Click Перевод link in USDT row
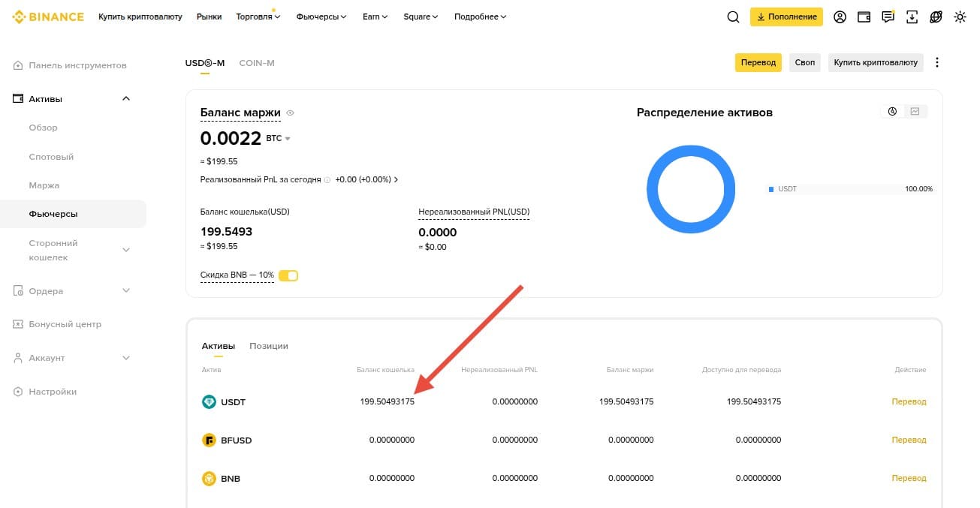The image size is (980, 508). click(x=909, y=401)
